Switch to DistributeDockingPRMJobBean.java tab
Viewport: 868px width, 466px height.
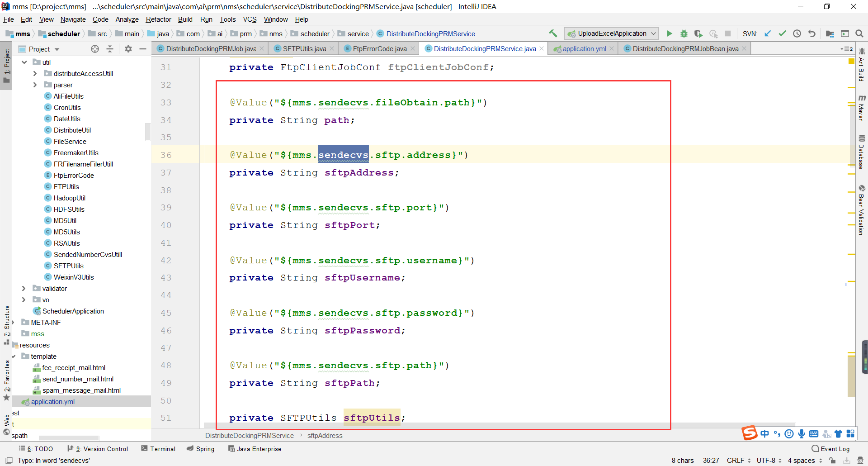[685, 49]
